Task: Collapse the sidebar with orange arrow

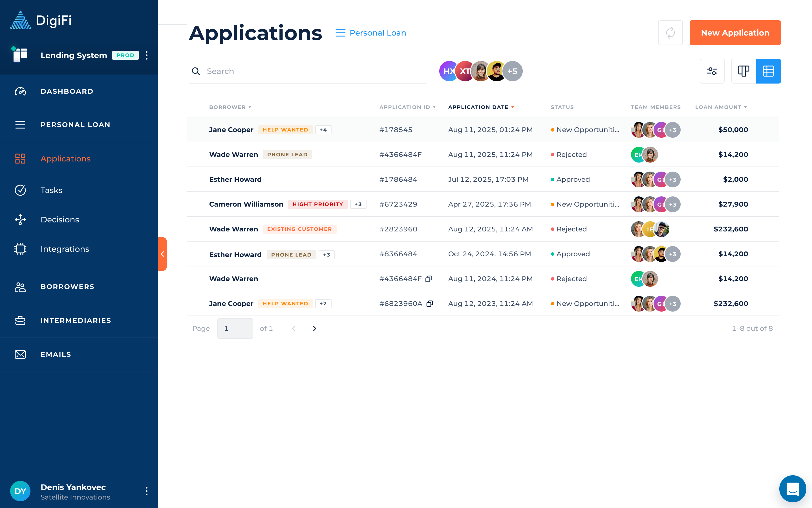Action: [x=162, y=254]
